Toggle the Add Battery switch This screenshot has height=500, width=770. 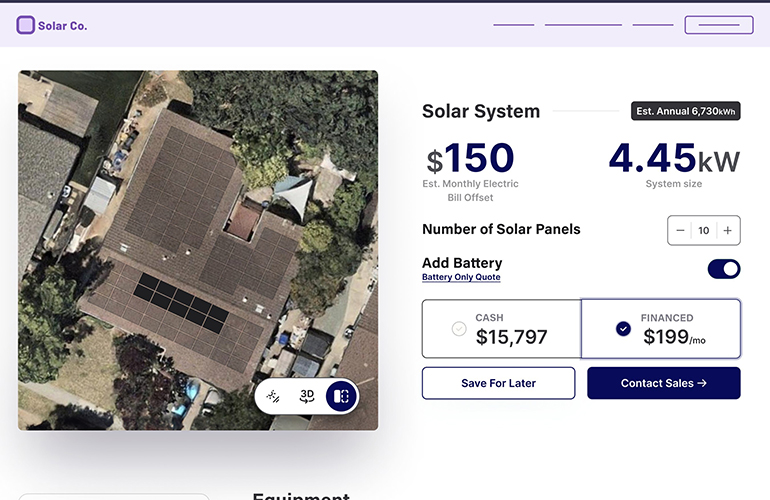point(724,269)
